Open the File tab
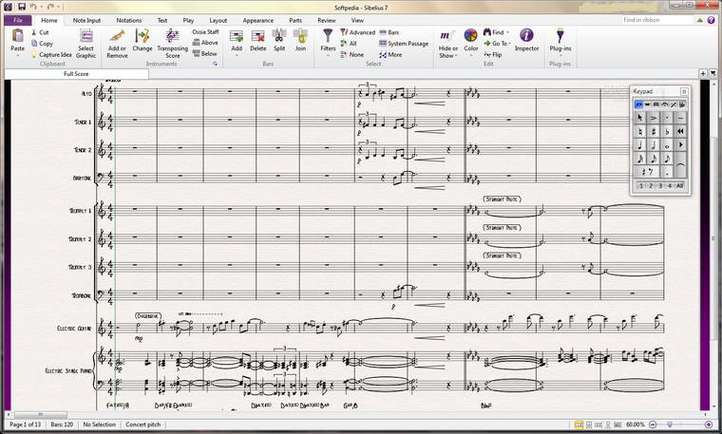This screenshot has height=434, width=722. (x=18, y=20)
